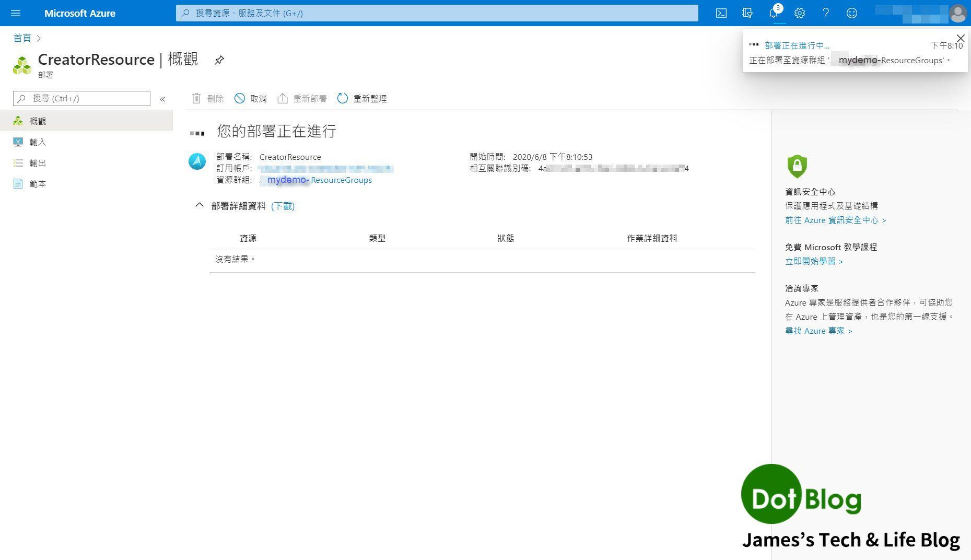Pin CreatorResource overview to dashboard
The height and width of the screenshot is (560, 971).
tap(219, 60)
